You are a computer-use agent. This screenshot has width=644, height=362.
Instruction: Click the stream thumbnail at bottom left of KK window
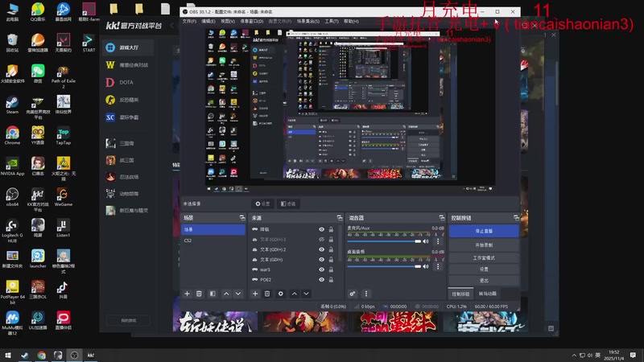click(215, 322)
